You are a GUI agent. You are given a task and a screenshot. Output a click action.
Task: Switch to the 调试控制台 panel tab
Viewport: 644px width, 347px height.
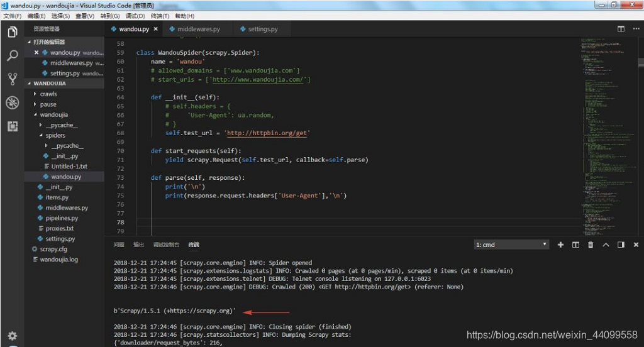(166, 245)
